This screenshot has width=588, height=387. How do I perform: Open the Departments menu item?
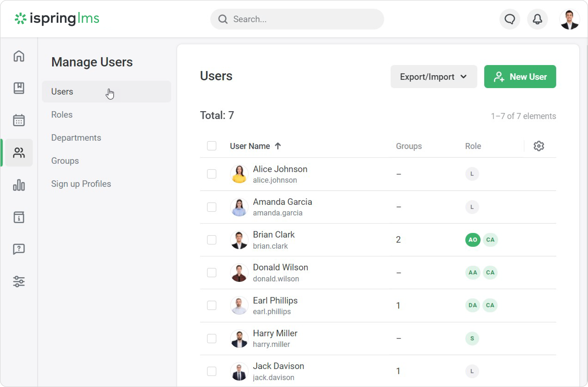[x=76, y=138]
